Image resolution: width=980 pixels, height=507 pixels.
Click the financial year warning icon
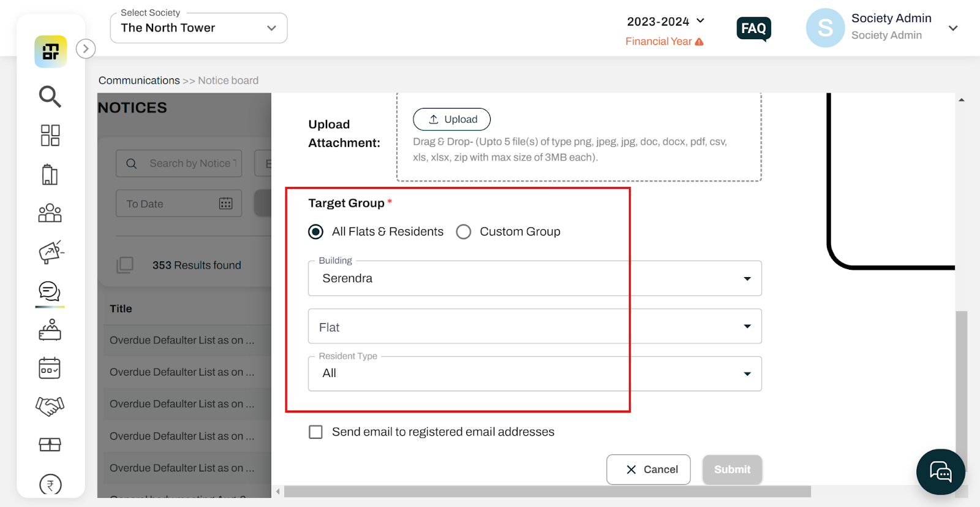coord(699,42)
